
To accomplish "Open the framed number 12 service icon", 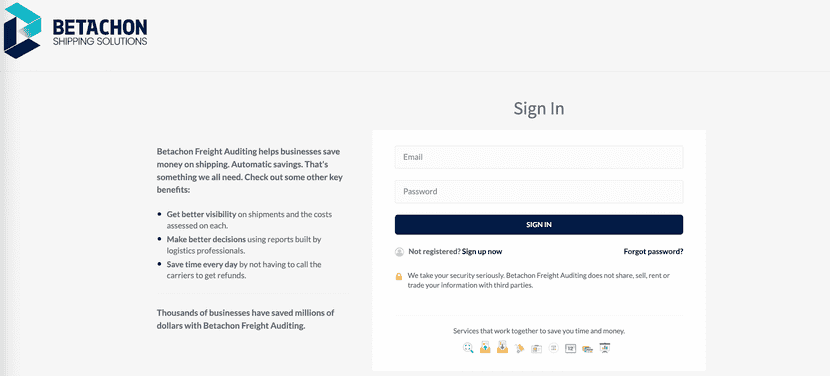I will click(571, 348).
